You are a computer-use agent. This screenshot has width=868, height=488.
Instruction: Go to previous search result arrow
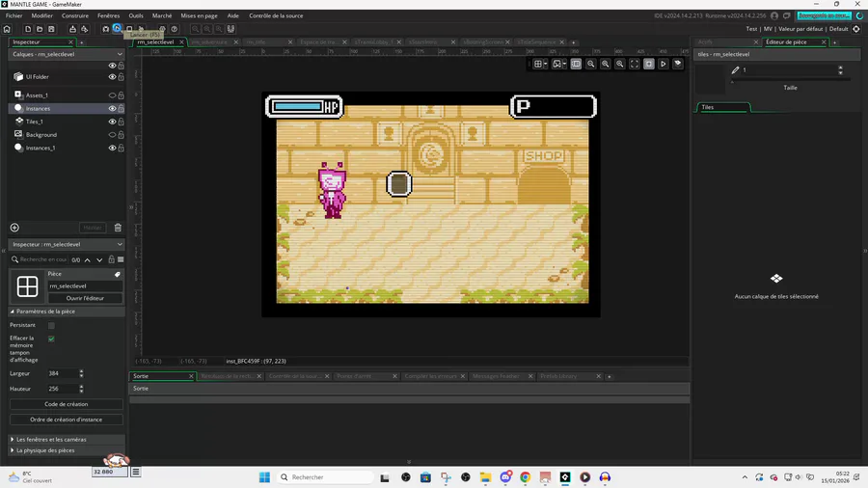(x=88, y=259)
